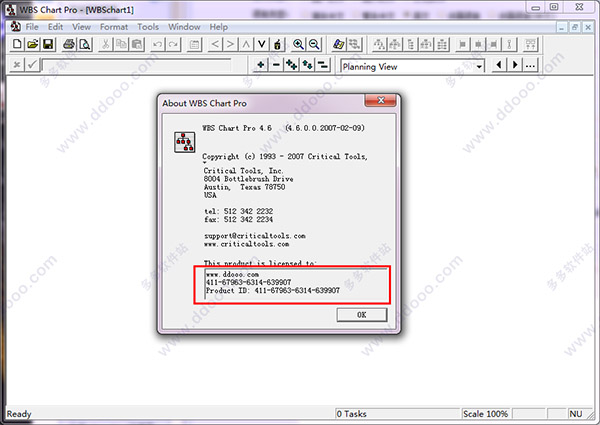Click the move up '^' toolbar button
The width and height of the screenshot is (600, 425).
[246, 44]
